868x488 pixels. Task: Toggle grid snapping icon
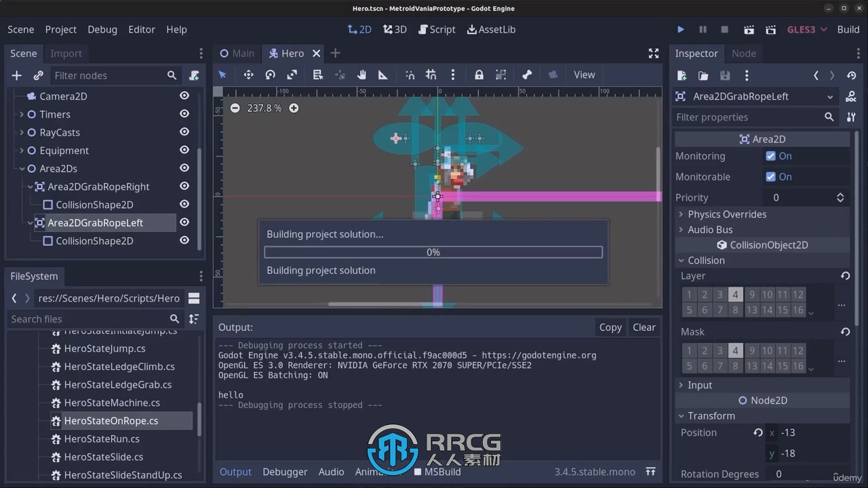pyautogui.click(x=431, y=75)
